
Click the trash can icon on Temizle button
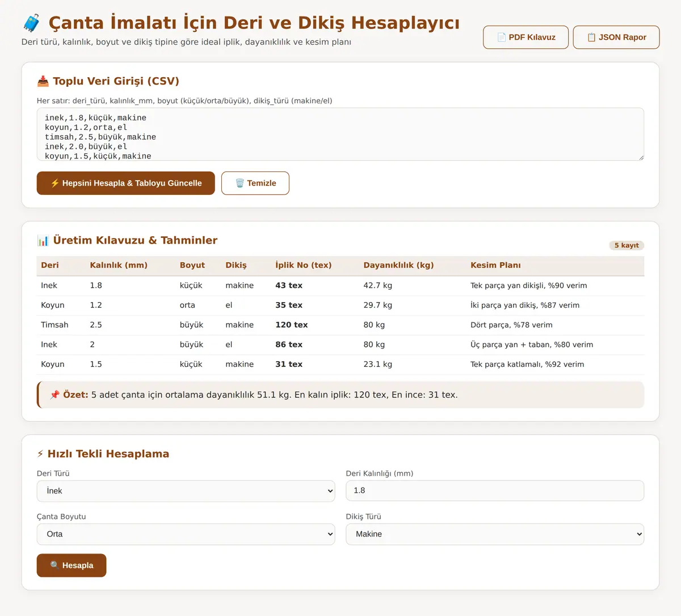click(x=239, y=183)
